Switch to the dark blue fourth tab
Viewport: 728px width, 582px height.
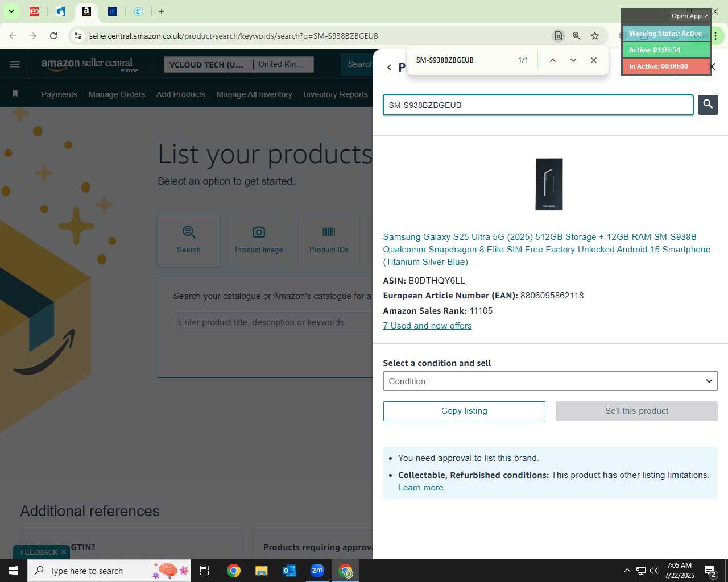pos(113,11)
